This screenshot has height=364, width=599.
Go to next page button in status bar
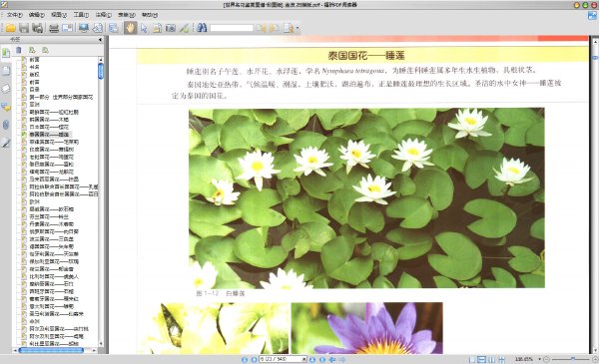[x=312, y=359]
